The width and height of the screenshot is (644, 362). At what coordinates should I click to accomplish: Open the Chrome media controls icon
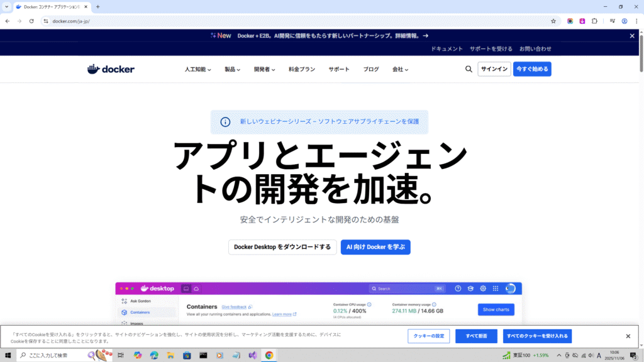612,21
